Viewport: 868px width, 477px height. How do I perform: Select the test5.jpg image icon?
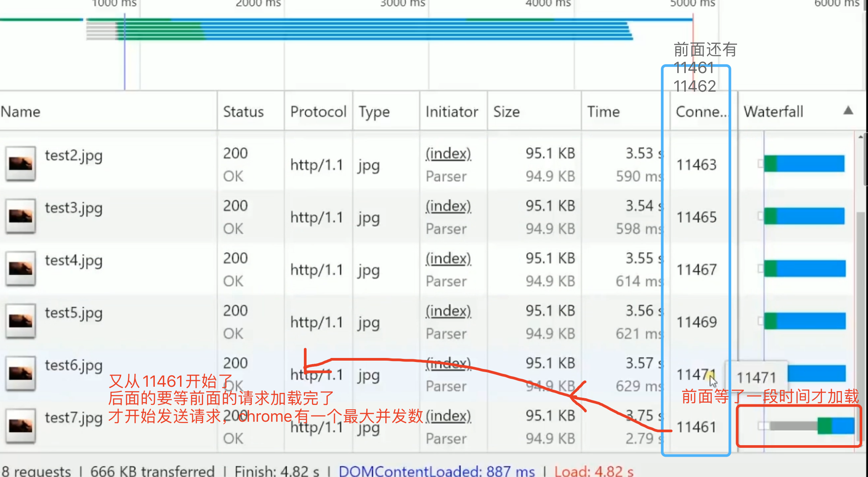coord(20,321)
